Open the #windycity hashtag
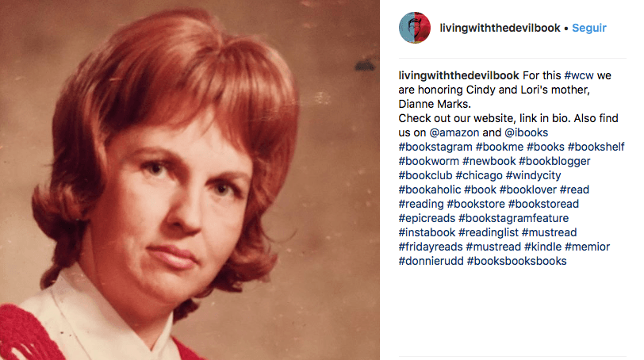Viewport: 644px width, 360px height. (x=533, y=175)
